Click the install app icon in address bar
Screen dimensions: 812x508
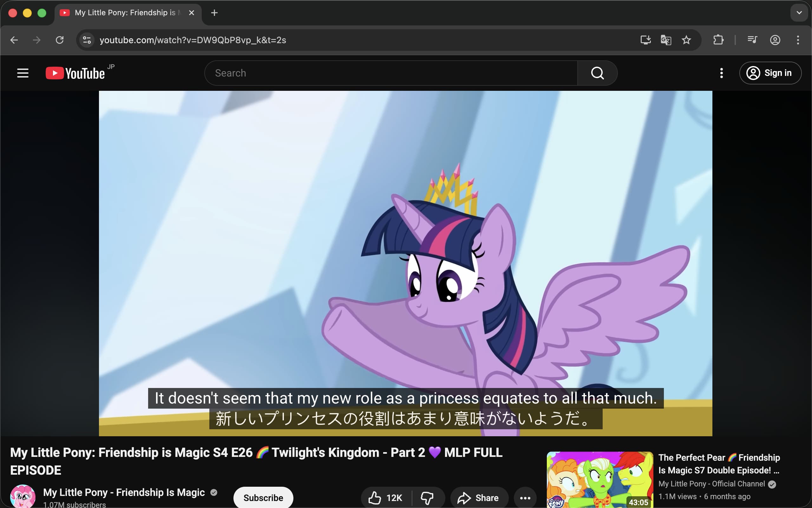[645, 40]
